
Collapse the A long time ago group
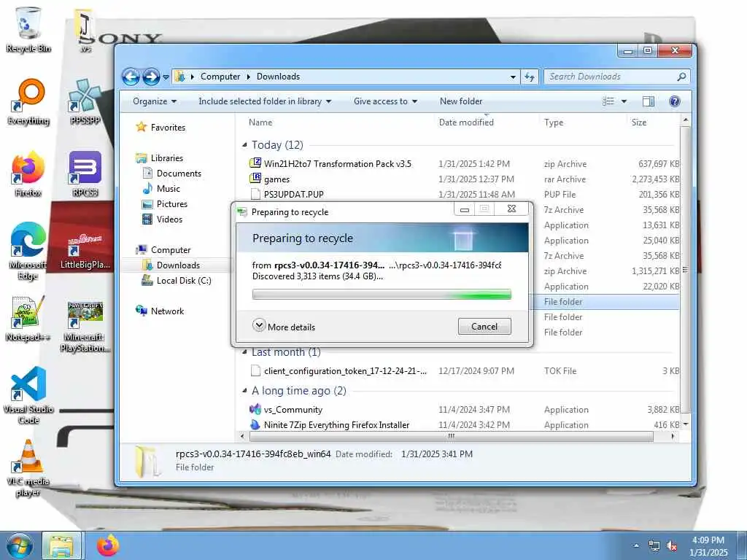coord(244,391)
